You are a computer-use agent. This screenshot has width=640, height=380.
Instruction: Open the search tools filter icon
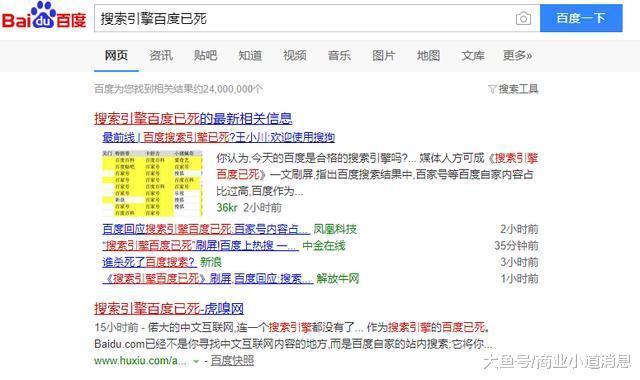(492, 89)
